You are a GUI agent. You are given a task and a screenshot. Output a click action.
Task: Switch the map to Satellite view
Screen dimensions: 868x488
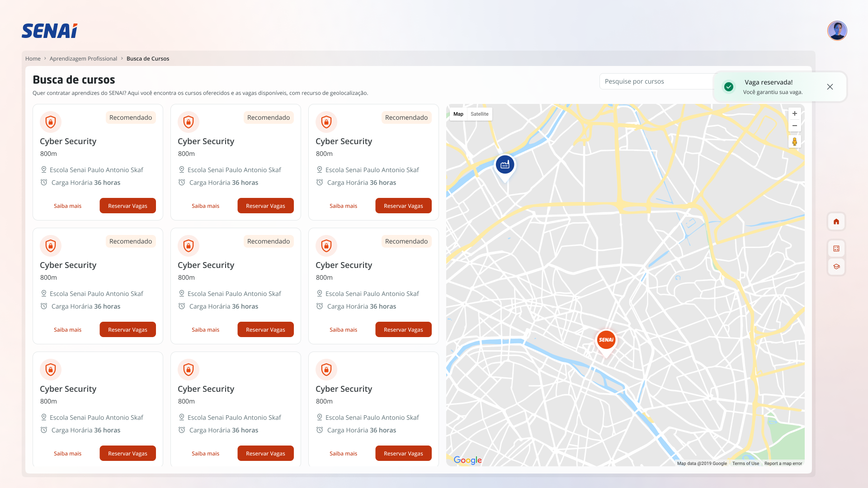click(x=479, y=114)
